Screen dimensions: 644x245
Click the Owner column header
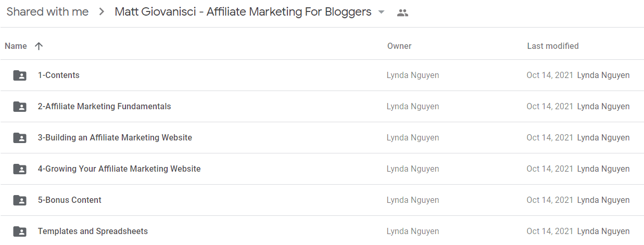coord(399,46)
